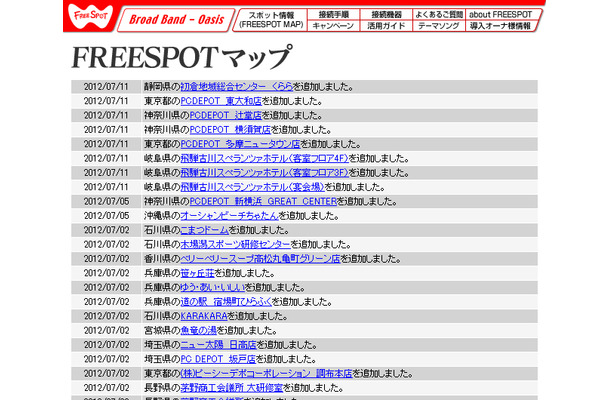Open the PCDEPOT 多摩ニュータウン店 link
The image size is (610, 400).
240,144
